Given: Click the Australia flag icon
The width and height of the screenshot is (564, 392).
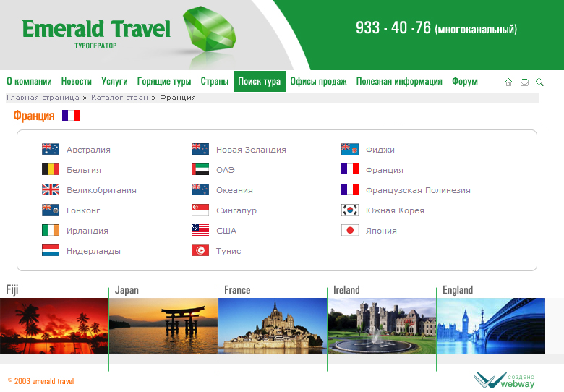Looking at the screenshot, I should pos(51,149).
